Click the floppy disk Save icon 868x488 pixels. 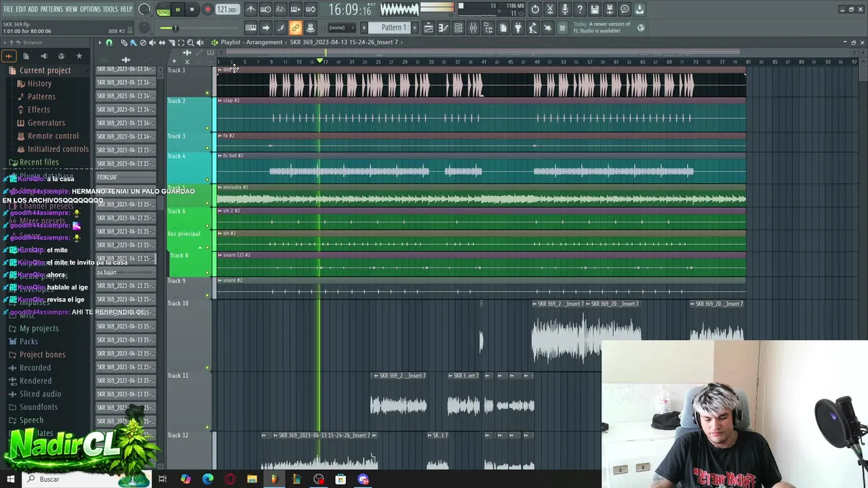click(x=595, y=9)
